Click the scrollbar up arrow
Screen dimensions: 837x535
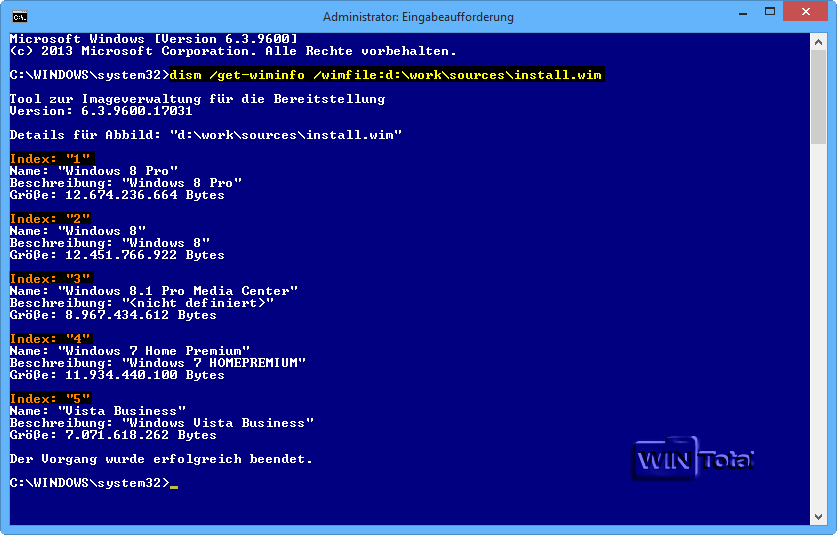[x=818, y=42]
